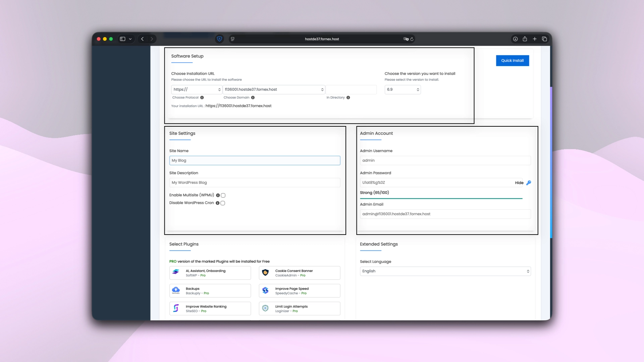Click the SpeedyCache page speed icon
The height and width of the screenshot is (362, 644).
[x=265, y=291]
